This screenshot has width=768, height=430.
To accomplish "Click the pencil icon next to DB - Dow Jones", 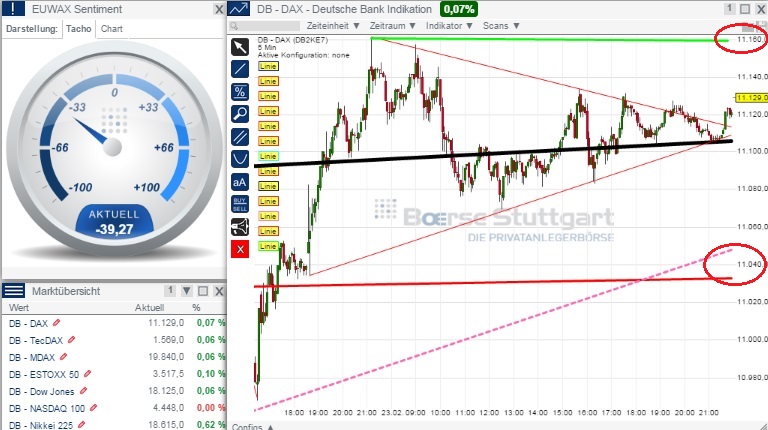I will [x=83, y=391].
